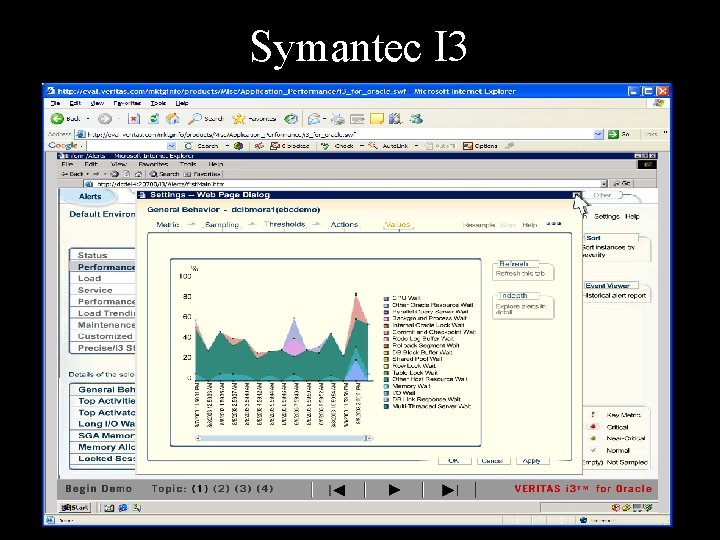
Task: Click the OK button in Settings dialog
Action: click(x=453, y=461)
